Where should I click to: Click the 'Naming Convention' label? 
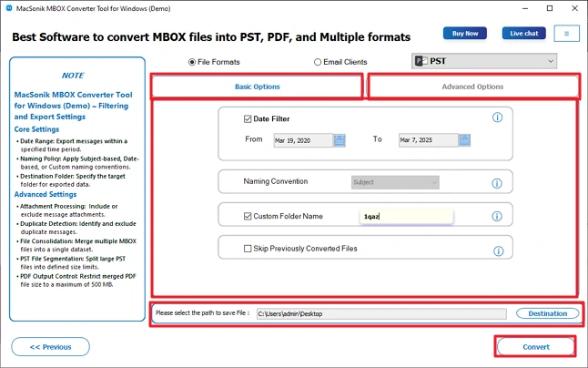pyautogui.click(x=276, y=181)
